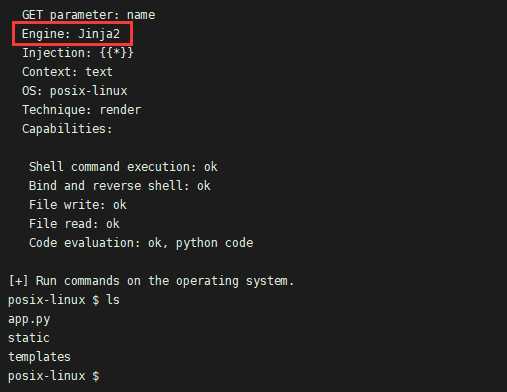Click the "Technique: render" line
The height and width of the screenshot is (392, 507).
point(82,110)
